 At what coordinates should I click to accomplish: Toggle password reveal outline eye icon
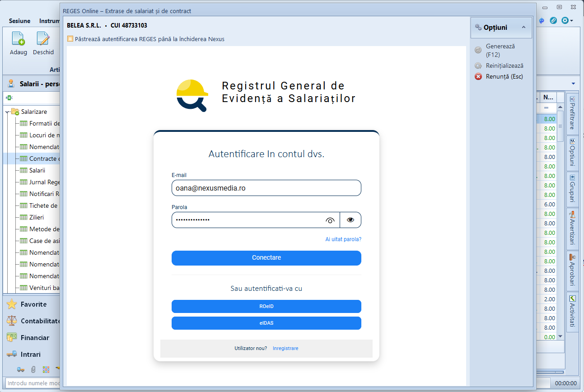[x=330, y=220]
